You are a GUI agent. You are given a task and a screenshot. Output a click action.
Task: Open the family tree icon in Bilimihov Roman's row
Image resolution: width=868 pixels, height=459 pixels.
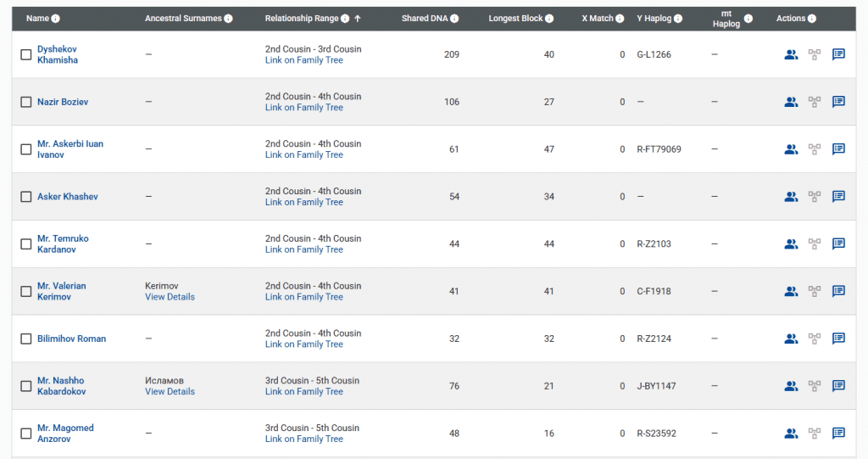click(815, 339)
